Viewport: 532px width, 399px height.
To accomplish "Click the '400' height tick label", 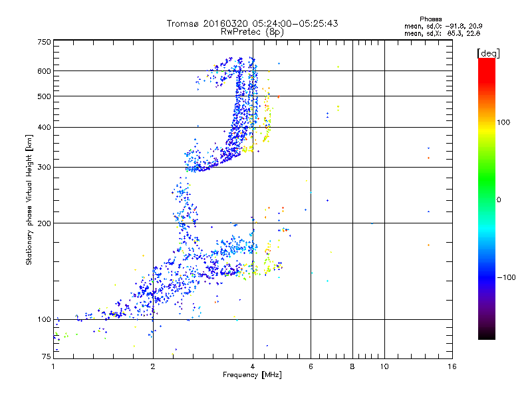I will (x=44, y=127).
